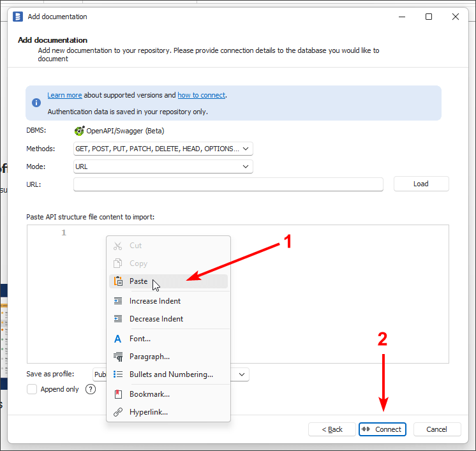Click the Dataedo app icon in title bar
The width and height of the screenshot is (476, 451).
pyautogui.click(x=18, y=17)
